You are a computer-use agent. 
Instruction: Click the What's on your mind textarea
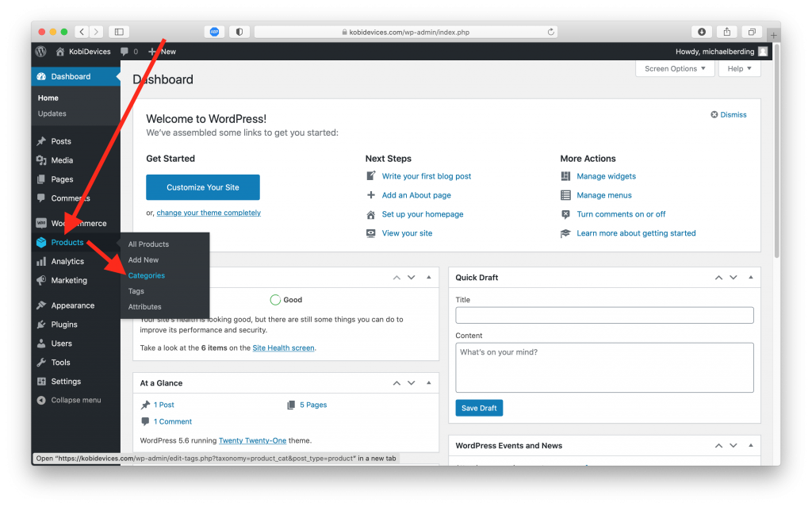point(604,367)
